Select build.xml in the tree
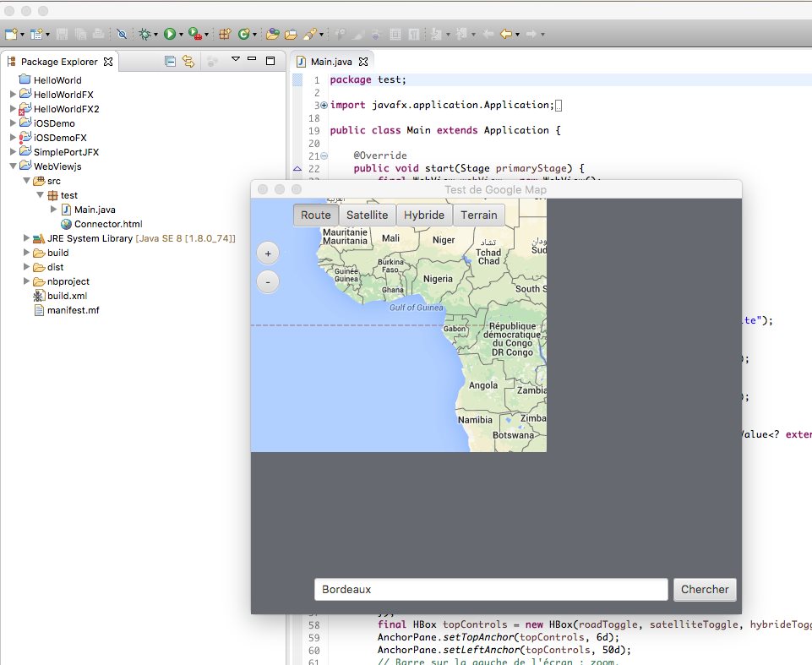 coord(61,296)
